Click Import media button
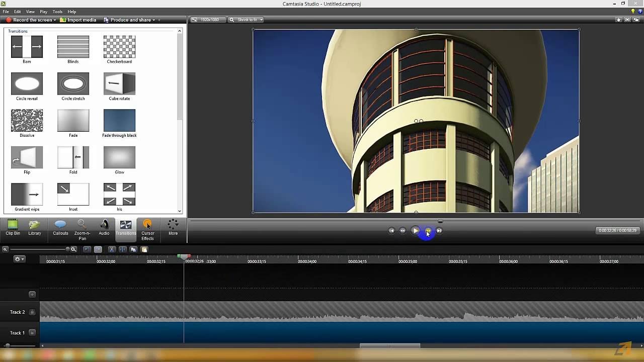The image size is (644, 362). click(x=78, y=20)
